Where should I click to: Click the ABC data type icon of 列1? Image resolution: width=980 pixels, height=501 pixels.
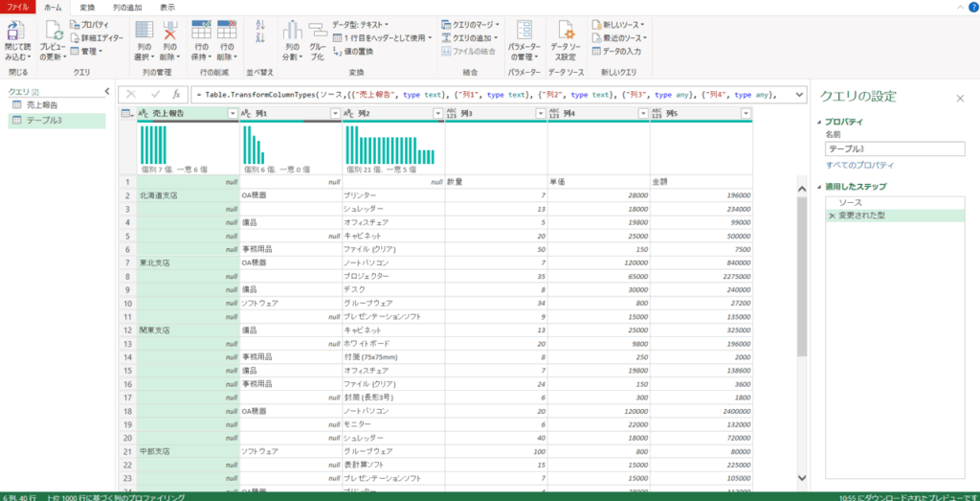tap(247, 113)
